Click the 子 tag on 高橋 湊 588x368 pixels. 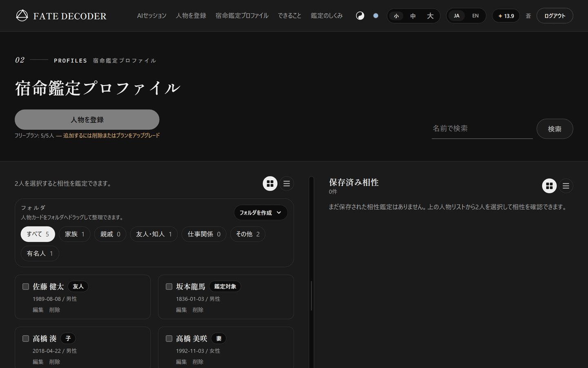point(68,339)
